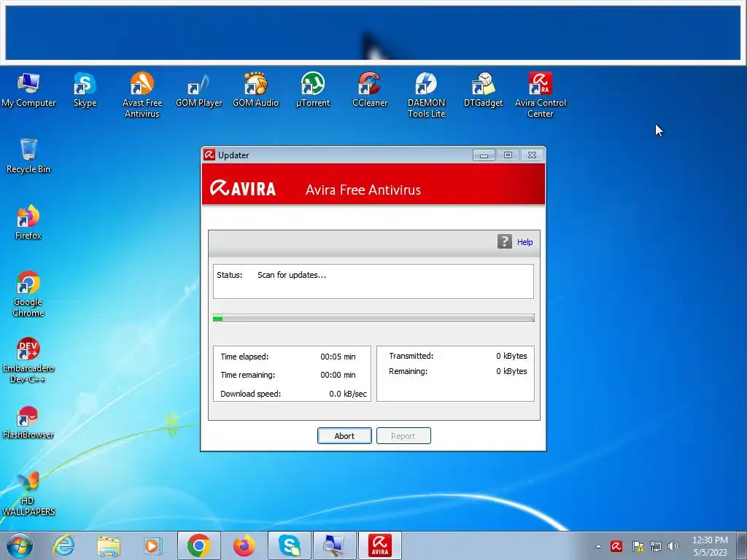Click the "Remaining:" label
Image resolution: width=747 pixels, height=560 pixels.
(409, 371)
